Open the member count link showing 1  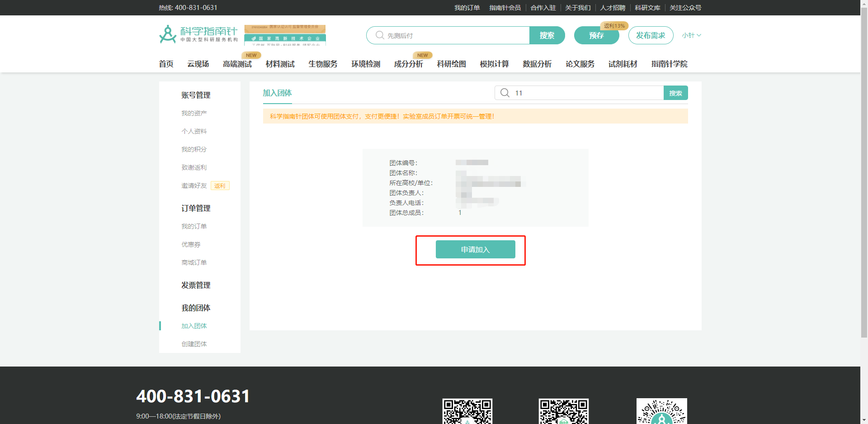(x=460, y=212)
